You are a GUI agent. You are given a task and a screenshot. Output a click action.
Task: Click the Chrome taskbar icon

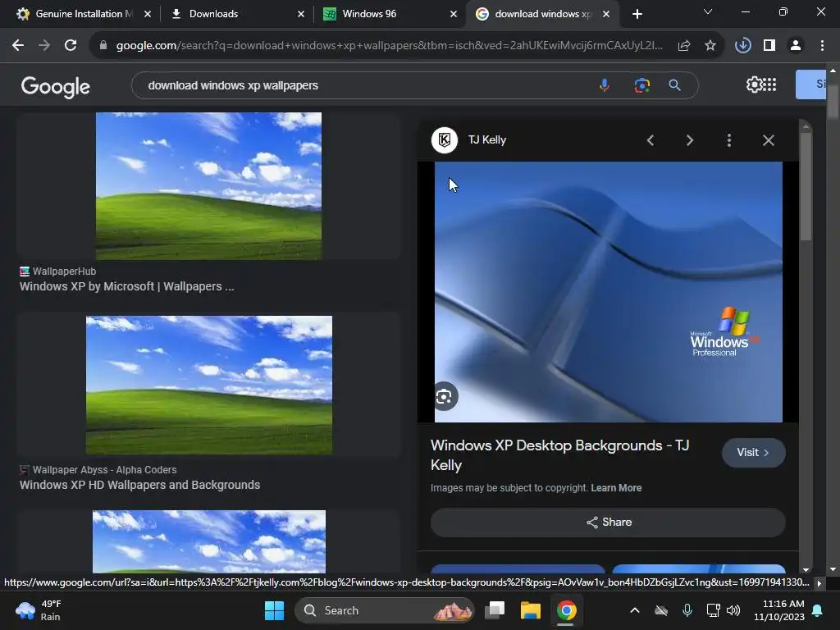566,610
